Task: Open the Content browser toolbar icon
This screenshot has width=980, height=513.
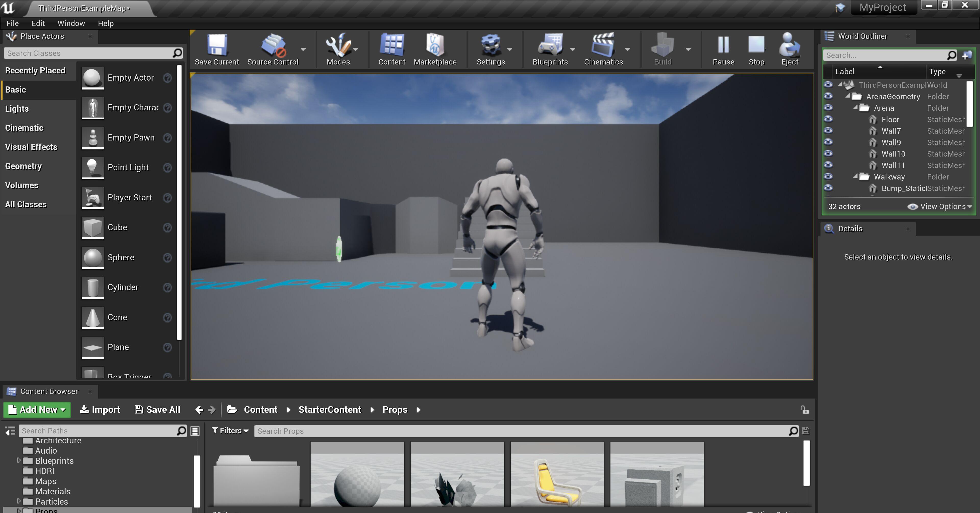Action: pyautogui.click(x=391, y=45)
